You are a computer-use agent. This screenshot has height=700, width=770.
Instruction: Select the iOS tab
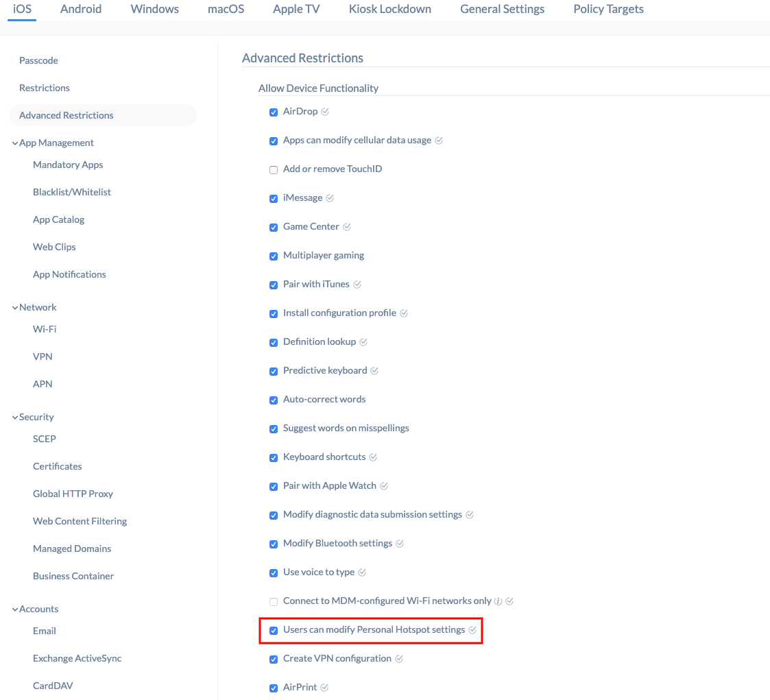(x=22, y=9)
